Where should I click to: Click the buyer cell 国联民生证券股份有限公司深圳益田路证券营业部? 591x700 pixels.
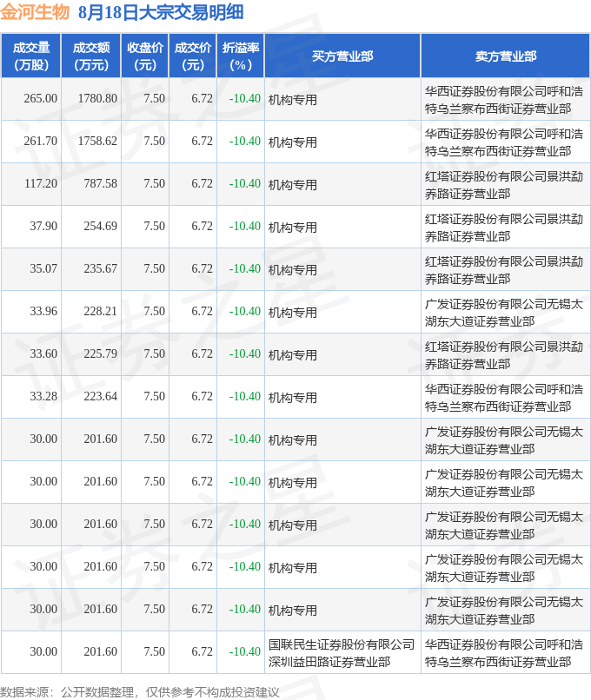pyautogui.click(x=342, y=653)
